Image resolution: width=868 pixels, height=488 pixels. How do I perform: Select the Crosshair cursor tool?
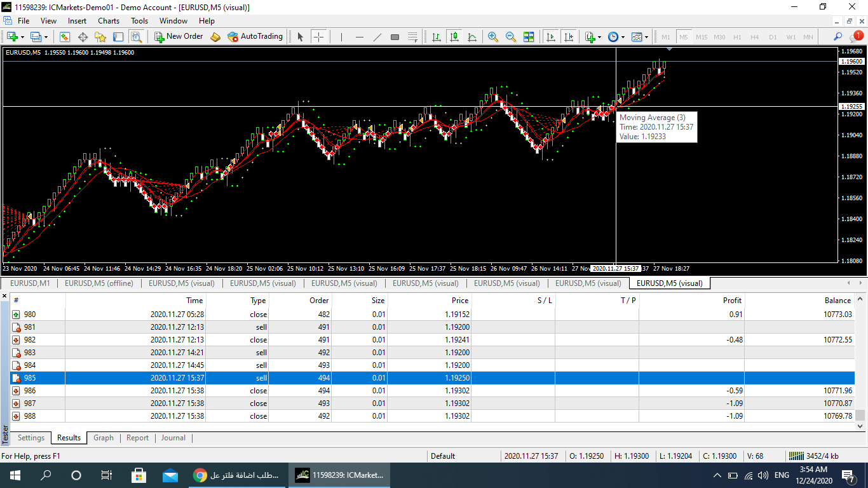click(319, 37)
